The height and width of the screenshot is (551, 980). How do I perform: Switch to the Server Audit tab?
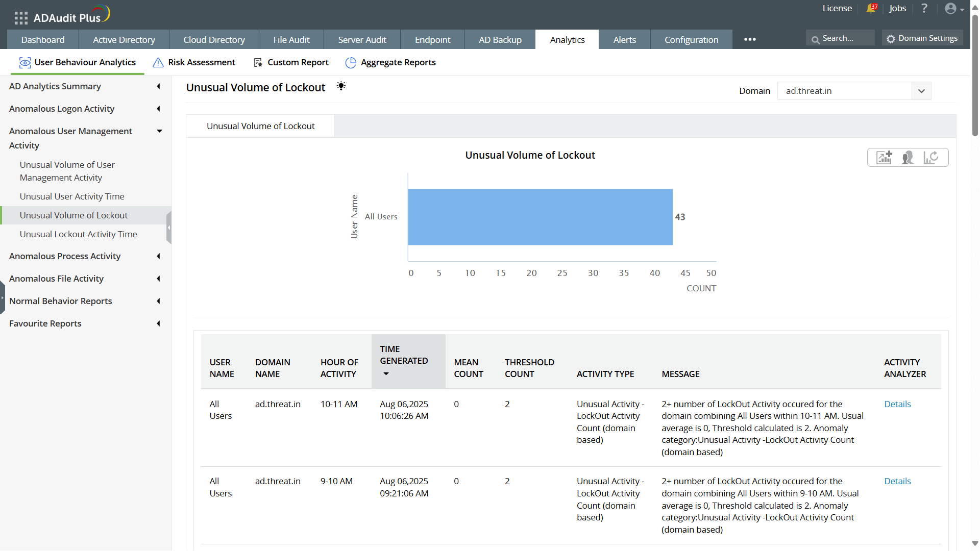click(x=362, y=39)
